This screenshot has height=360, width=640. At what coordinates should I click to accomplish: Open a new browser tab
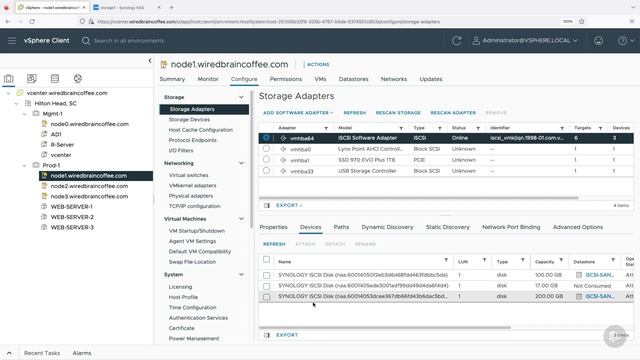(x=171, y=7)
